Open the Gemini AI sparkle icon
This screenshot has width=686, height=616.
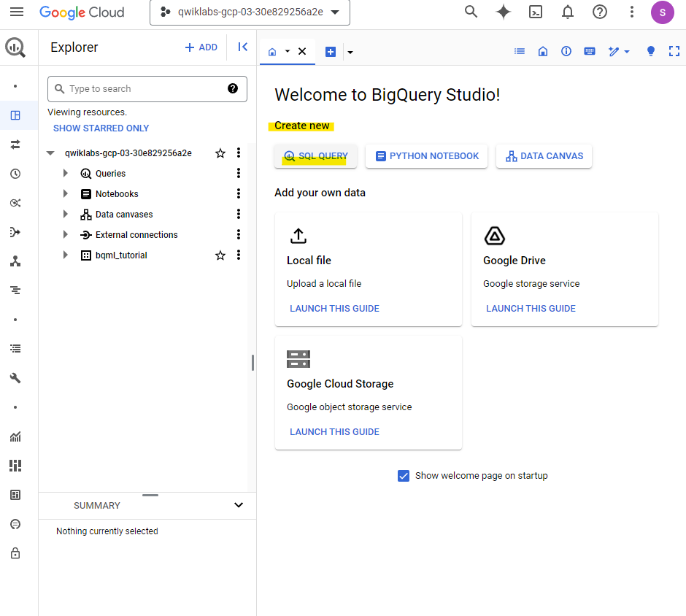click(503, 12)
